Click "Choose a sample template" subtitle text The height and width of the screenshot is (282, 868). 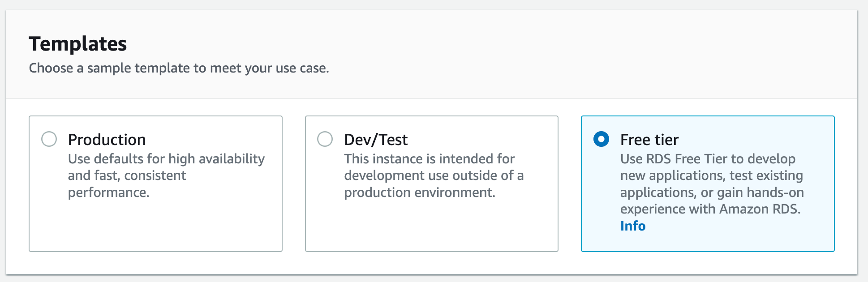pos(179,68)
